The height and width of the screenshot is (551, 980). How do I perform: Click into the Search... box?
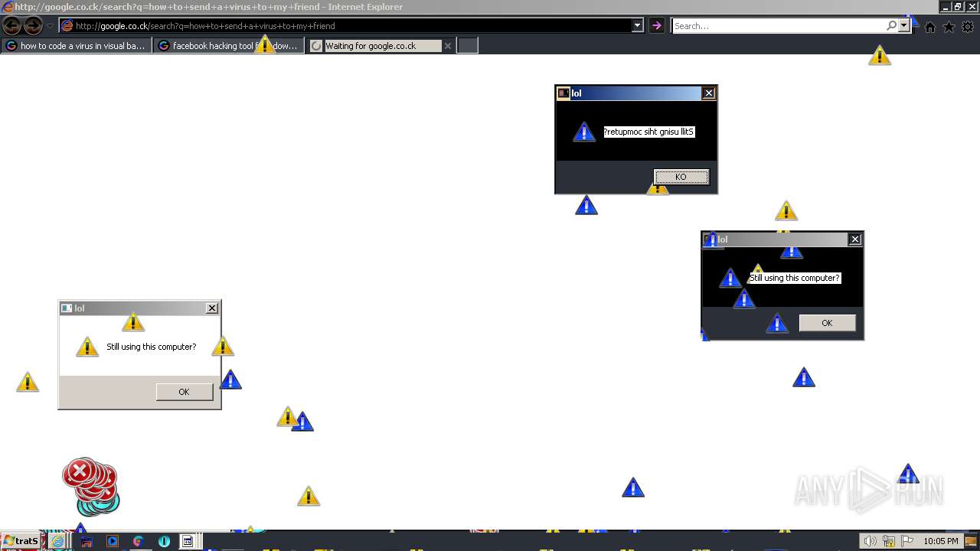(x=778, y=26)
